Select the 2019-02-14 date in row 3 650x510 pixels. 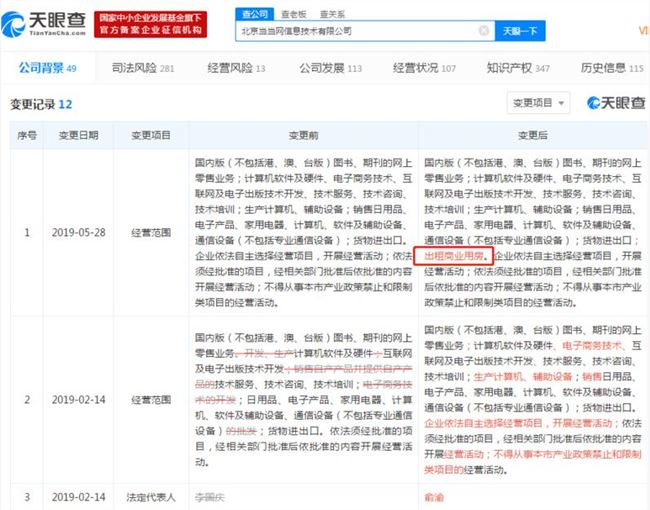tap(79, 497)
